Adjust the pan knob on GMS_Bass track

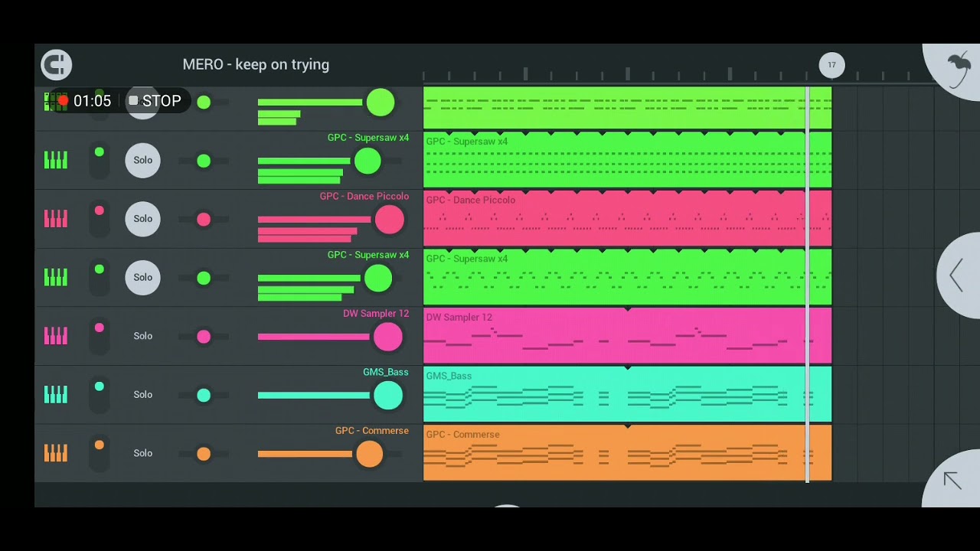[204, 395]
